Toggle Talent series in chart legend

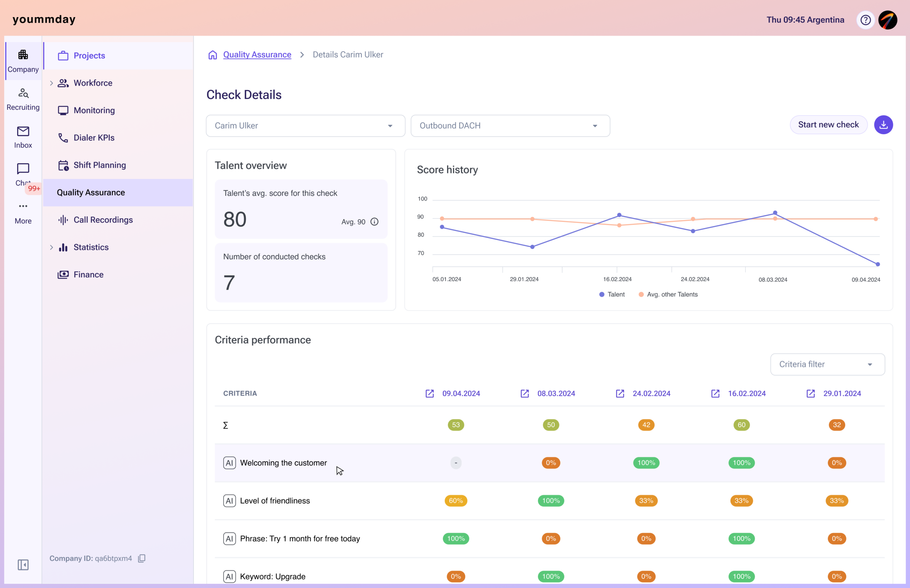click(612, 295)
